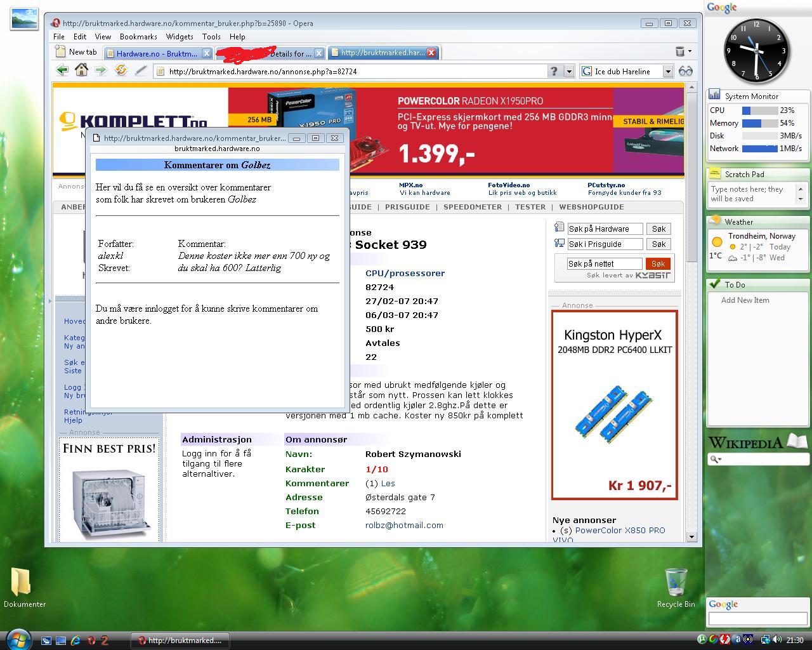Click the analog clock gadget
812x650 pixels.
coord(757,50)
